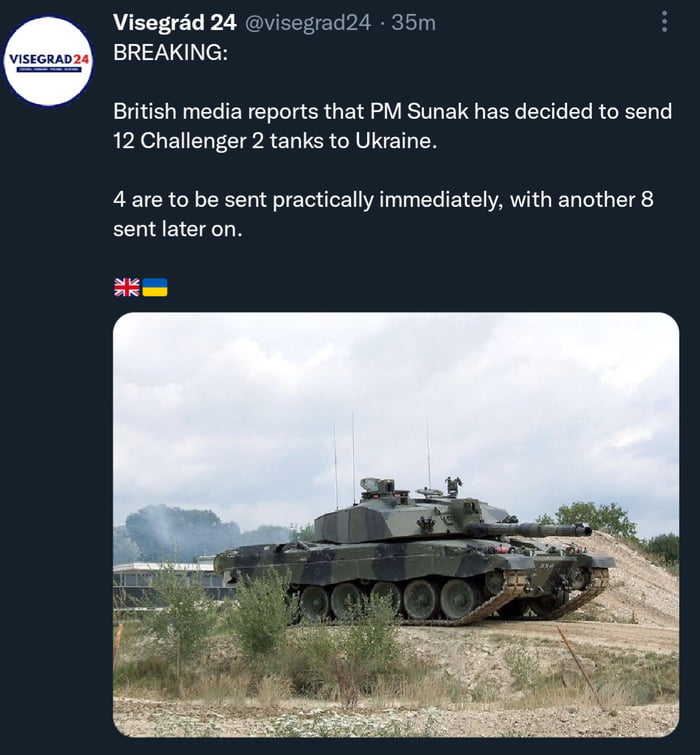This screenshot has width=700, height=755.
Task: Open the 35m timestamp link
Action: click(413, 23)
